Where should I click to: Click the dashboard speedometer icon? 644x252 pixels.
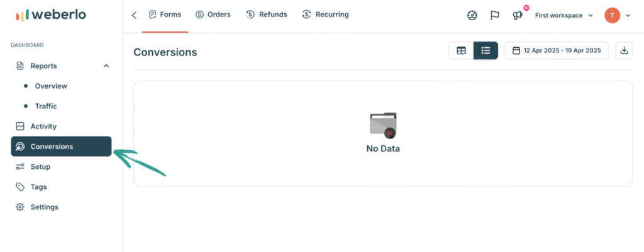pos(472,16)
